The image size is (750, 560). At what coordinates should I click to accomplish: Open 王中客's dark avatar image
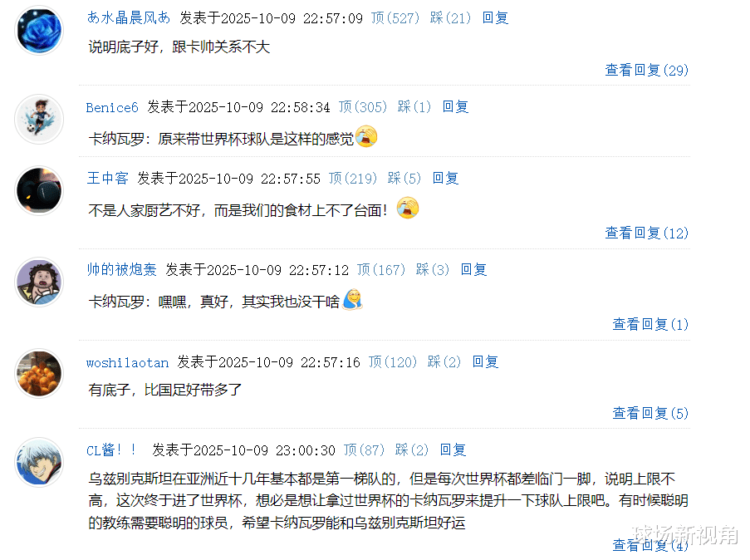39,190
